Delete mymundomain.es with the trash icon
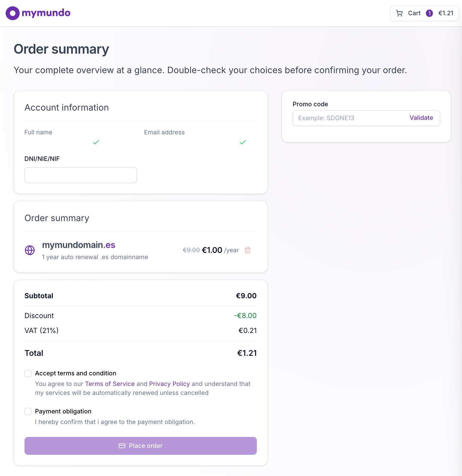This screenshot has height=476, width=462. pos(248,250)
